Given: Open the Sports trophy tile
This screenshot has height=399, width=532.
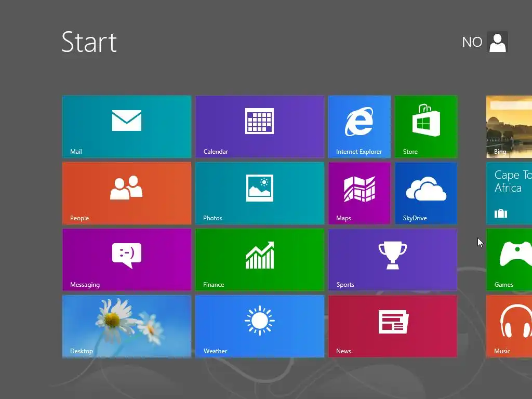Looking at the screenshot, I should [393, 260].
